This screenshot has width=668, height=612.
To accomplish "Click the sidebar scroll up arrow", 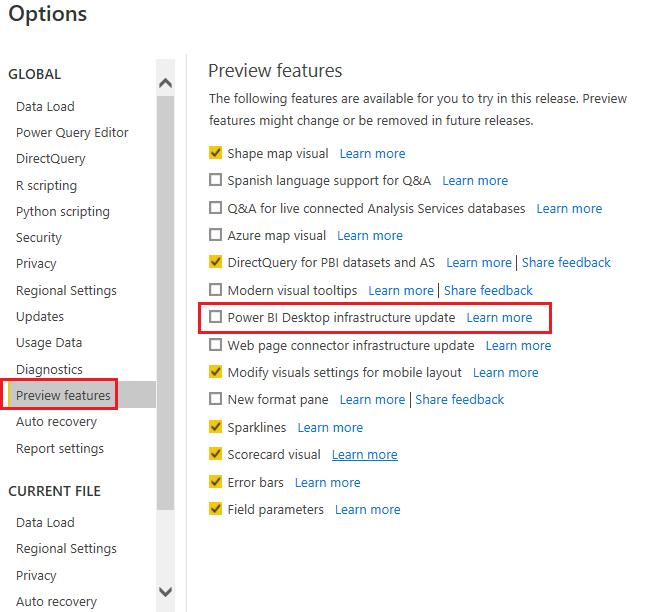I will click(165, 83).
